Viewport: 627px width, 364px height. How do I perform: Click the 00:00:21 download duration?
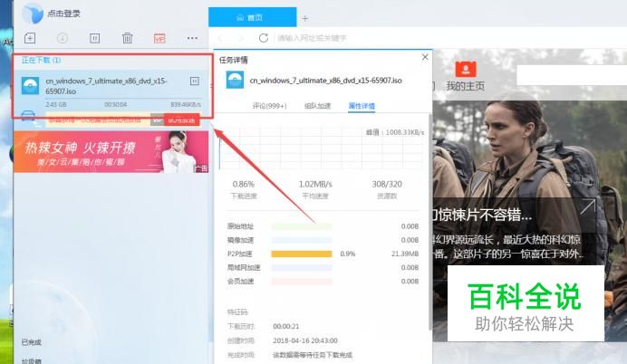286,327
